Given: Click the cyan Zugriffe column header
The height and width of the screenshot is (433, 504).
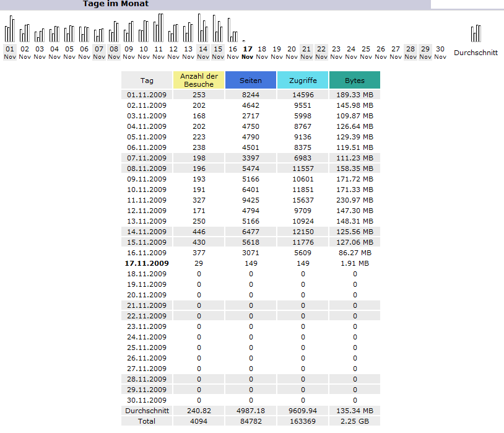Looking at the screenshot, I should pos(303,81).
